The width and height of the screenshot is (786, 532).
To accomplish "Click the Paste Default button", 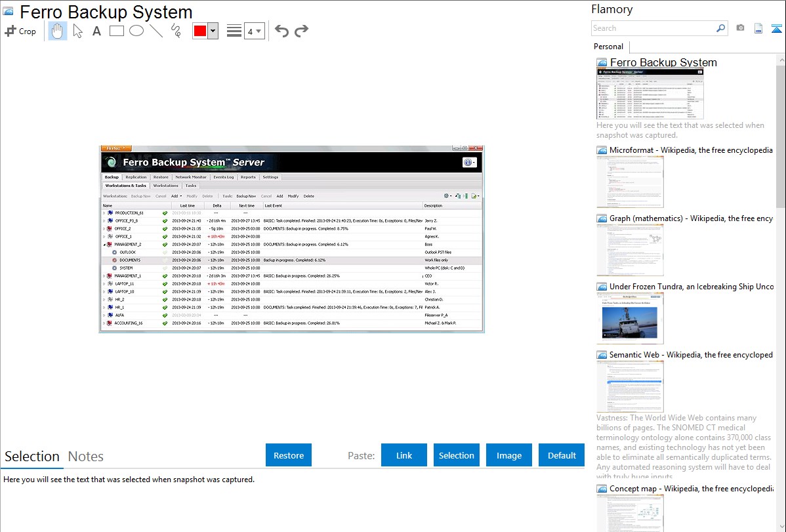I will pyautogui.click(x=562, y=455).
